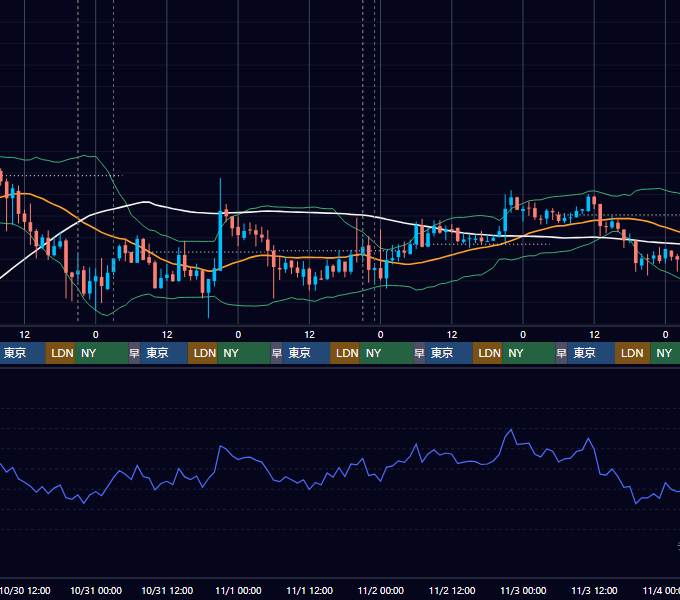Click the 11/2 00:00 date label

(x=380, y=590)
